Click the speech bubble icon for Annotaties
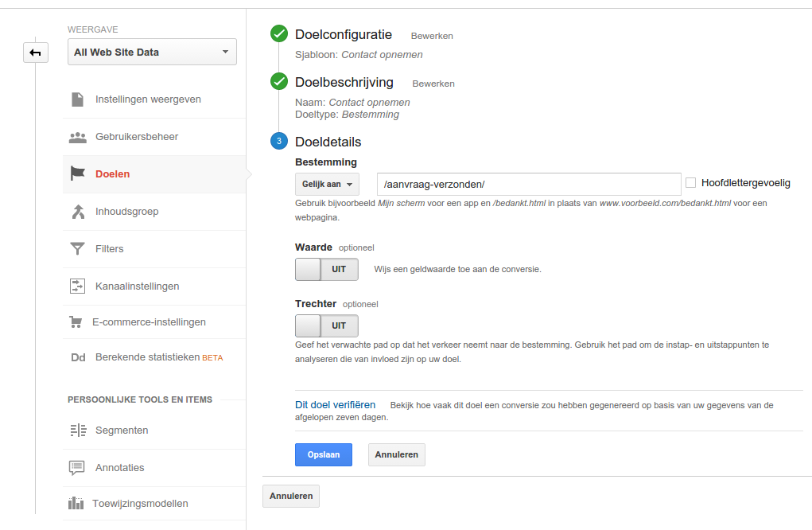Image resolution: width=812 pixels, height=530 pixels. (x=76, y=468)
